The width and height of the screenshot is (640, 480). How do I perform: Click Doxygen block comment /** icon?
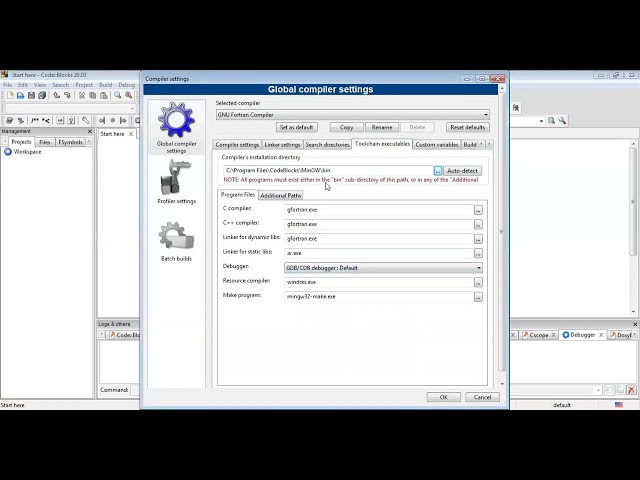coord(35,120)
